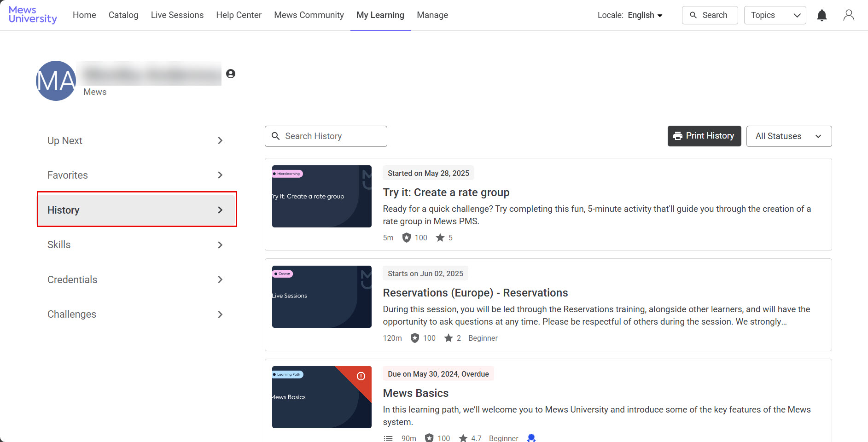Image resolution: width=868 pixels, height=442 pixels.
Task: Click the 'Started on May 28, 2025' label
Action: 428,173
